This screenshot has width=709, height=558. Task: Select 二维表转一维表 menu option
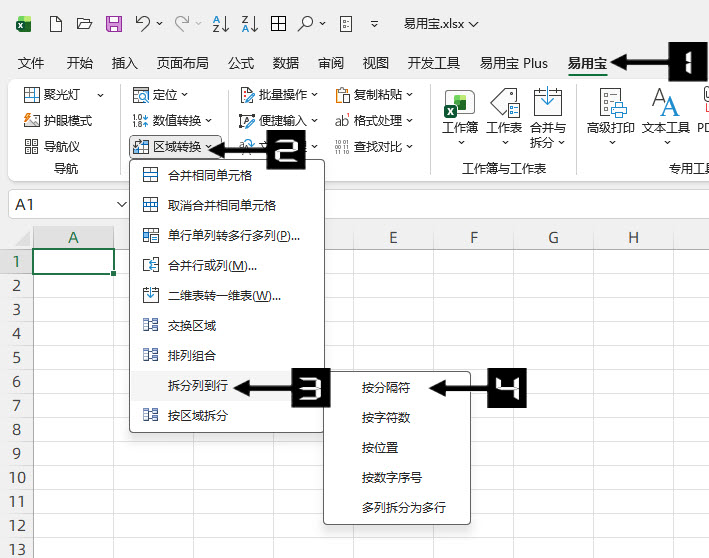[x=223, y=295]
